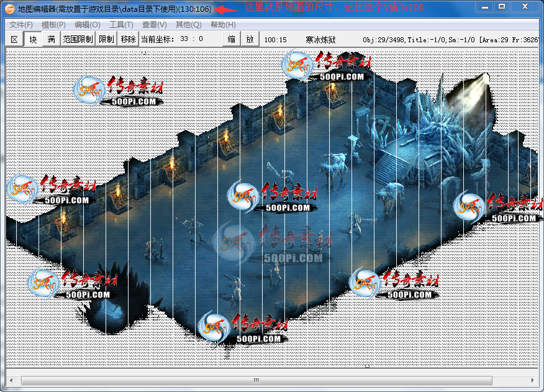
Task: Open the 帮助(H) menu
Action: [223, 25]
